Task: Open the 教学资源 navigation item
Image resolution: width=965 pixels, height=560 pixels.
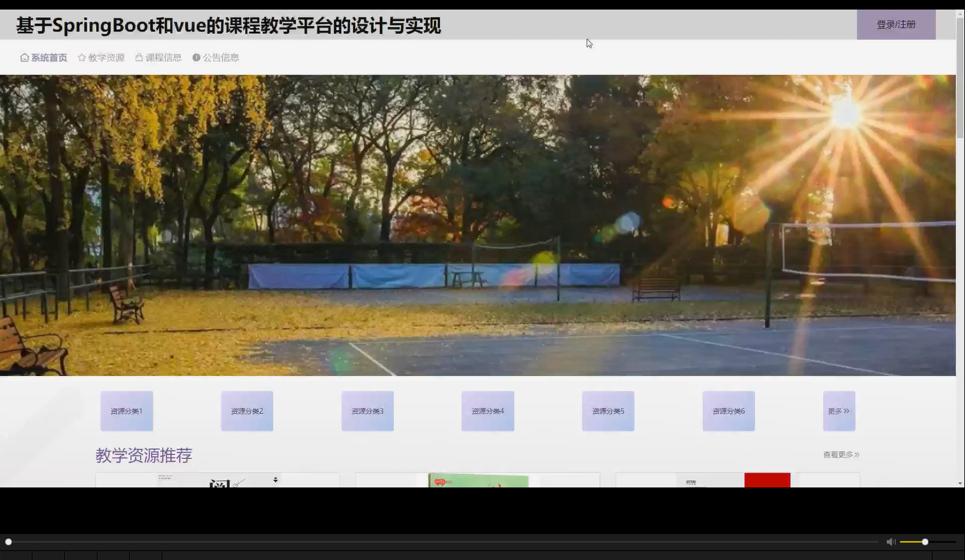Action: click(106, 57)
